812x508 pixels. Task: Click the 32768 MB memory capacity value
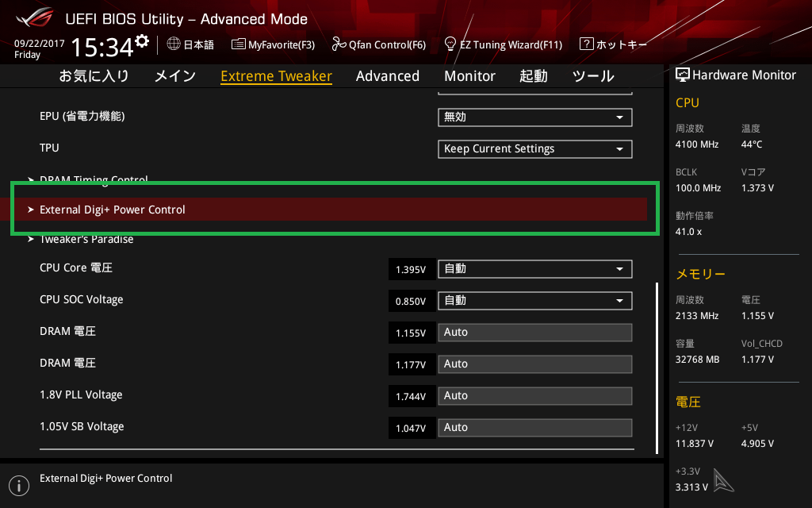click(x=698, y=360)
